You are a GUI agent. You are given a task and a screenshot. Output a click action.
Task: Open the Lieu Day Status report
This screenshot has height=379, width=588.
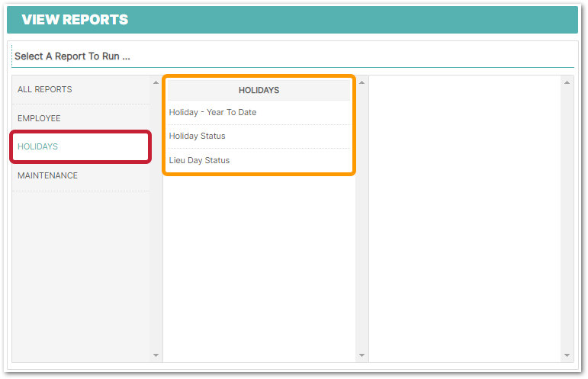[x=259, y=160]
